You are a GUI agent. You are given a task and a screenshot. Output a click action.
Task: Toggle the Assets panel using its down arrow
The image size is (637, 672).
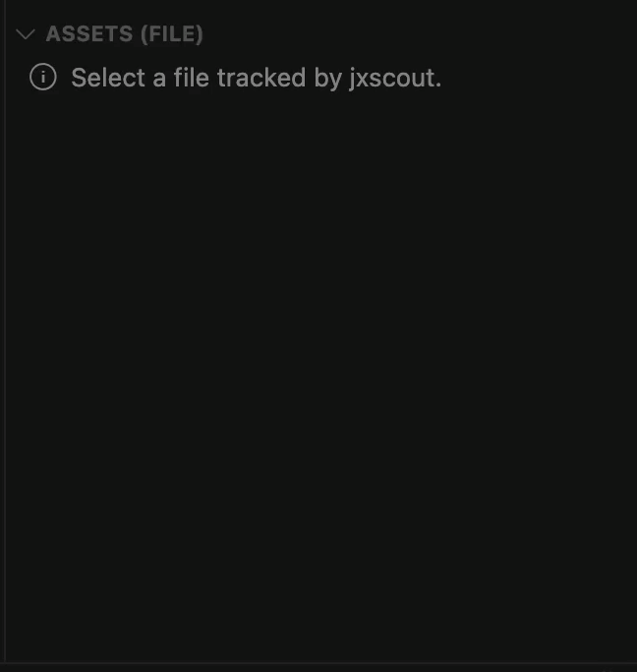(27, 34)
